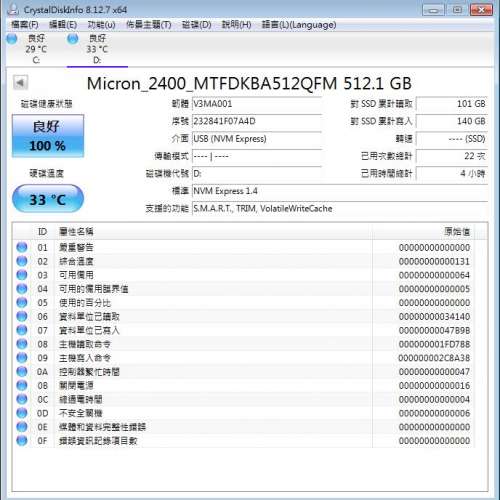Click raw value 0000000000047 in row 0A
The image size is (500, 500).
(x=434, y=371)
